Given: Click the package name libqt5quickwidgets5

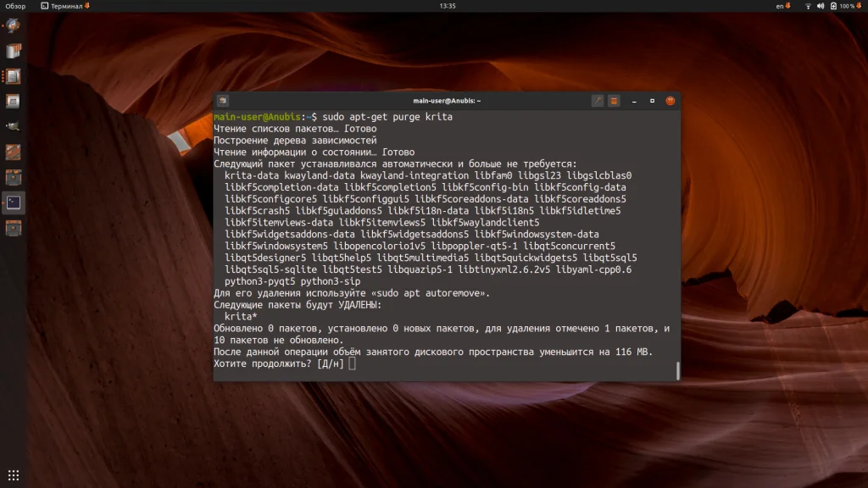Looking at the screenshot, I should point(526,258).
